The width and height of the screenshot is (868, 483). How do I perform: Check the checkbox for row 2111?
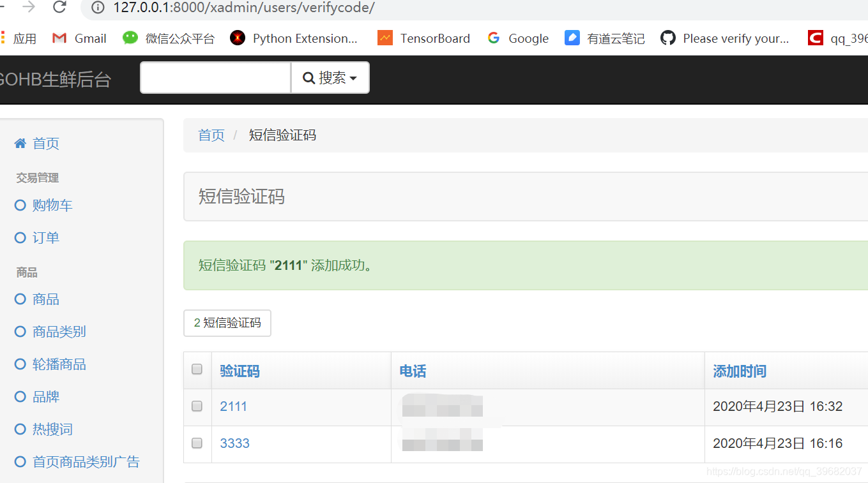tap(197, 406)
